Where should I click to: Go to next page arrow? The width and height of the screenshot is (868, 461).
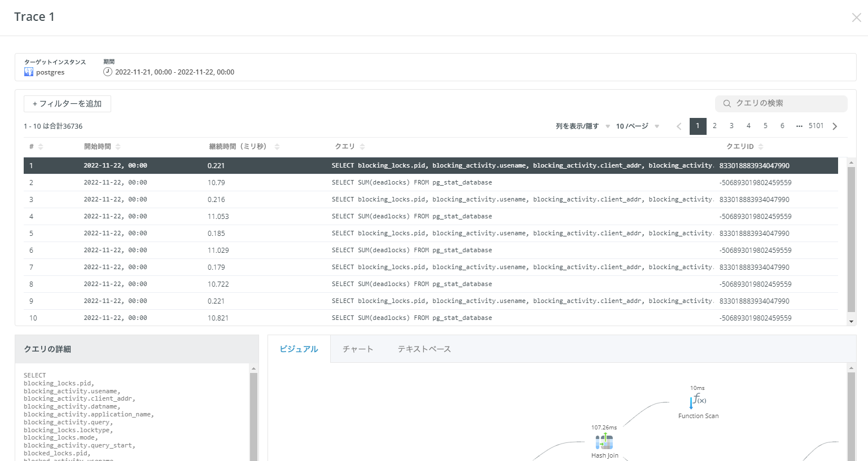(835, 126)
